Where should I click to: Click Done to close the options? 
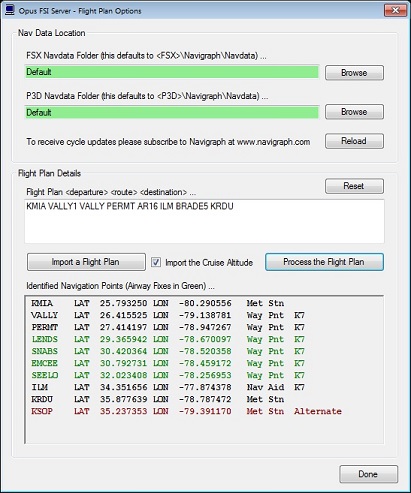[368, 474]
